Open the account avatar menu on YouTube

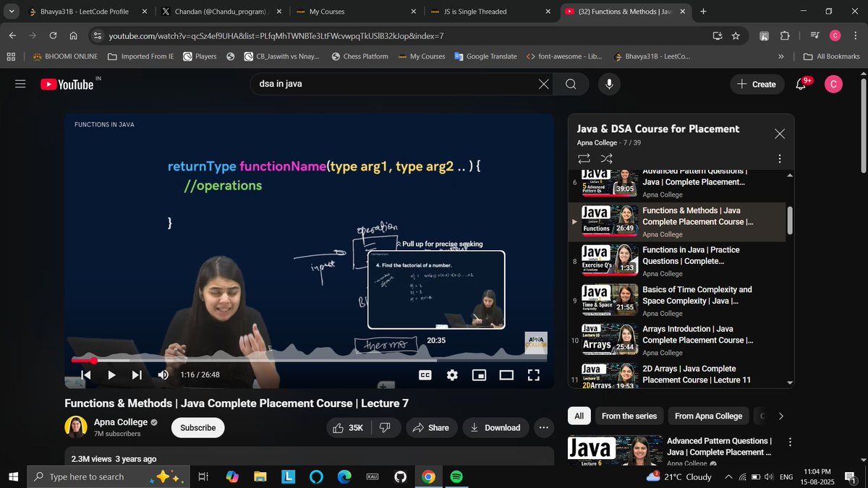point(833,84)
